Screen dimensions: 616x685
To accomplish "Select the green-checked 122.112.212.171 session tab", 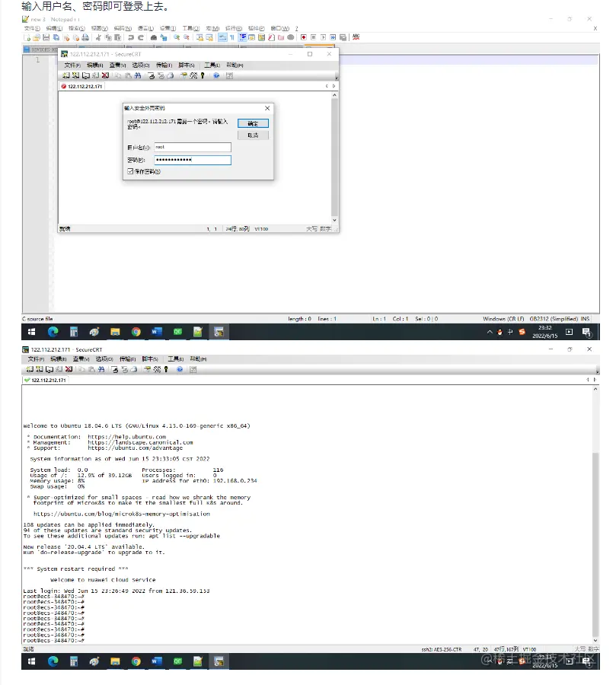I will [46, 380].
